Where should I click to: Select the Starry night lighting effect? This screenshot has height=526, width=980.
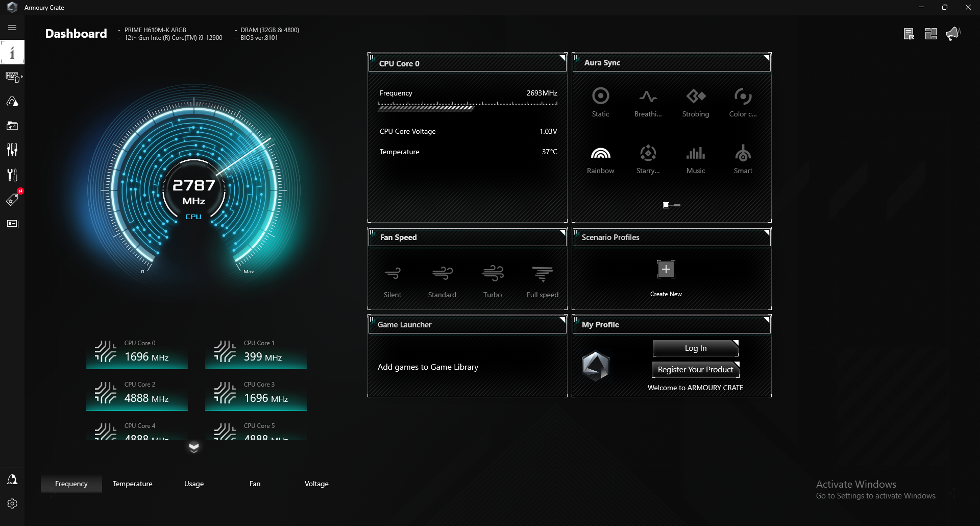648,159
